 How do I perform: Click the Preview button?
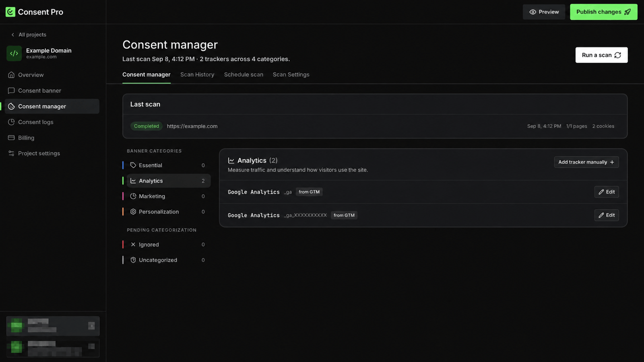coord(544,12)
